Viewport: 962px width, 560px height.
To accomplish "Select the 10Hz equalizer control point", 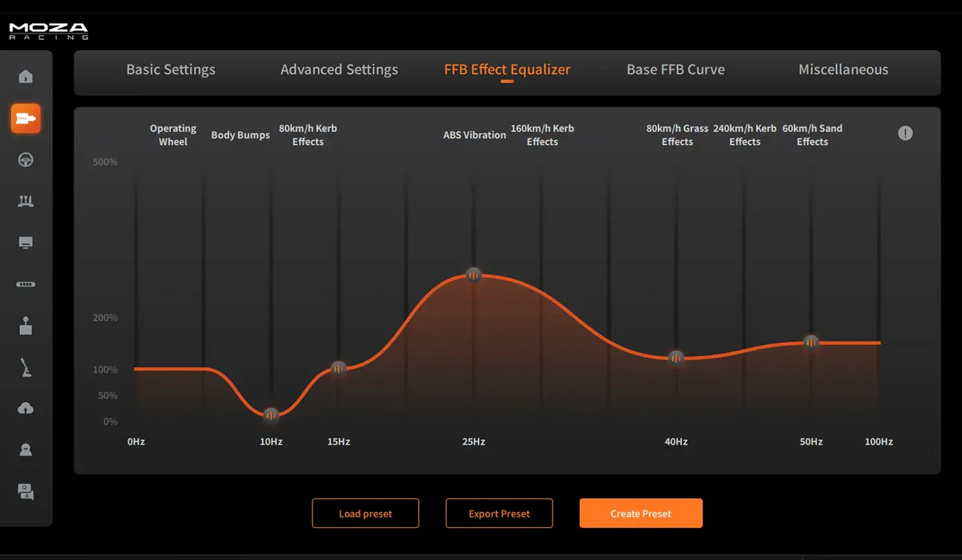I will [271, 415].
